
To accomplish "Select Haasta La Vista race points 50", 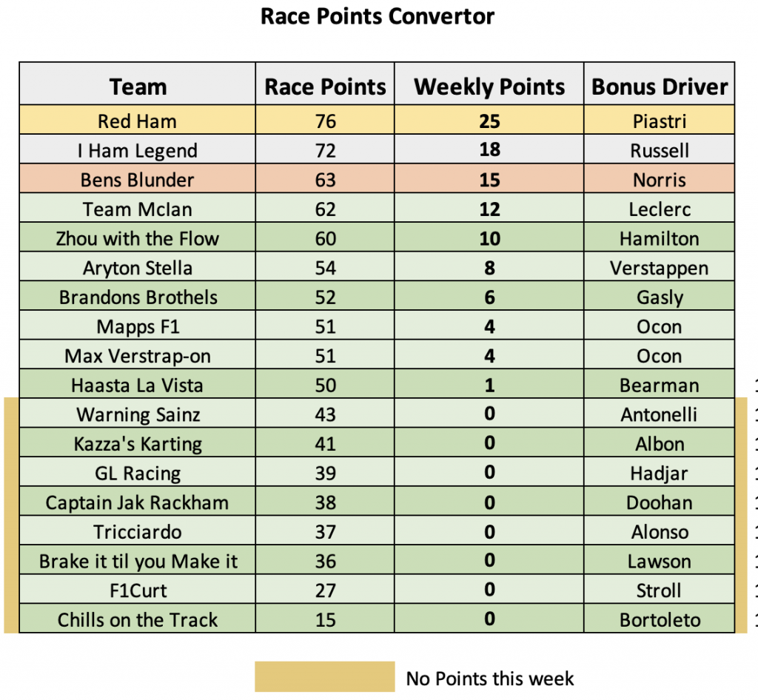I will (x=325, y=385).
